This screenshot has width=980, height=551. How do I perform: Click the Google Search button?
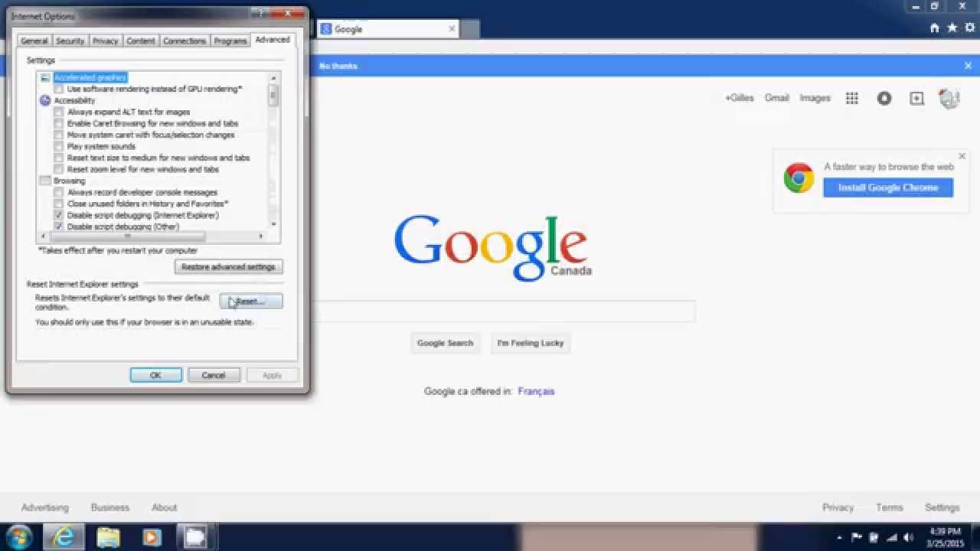(x=446, y=343)
